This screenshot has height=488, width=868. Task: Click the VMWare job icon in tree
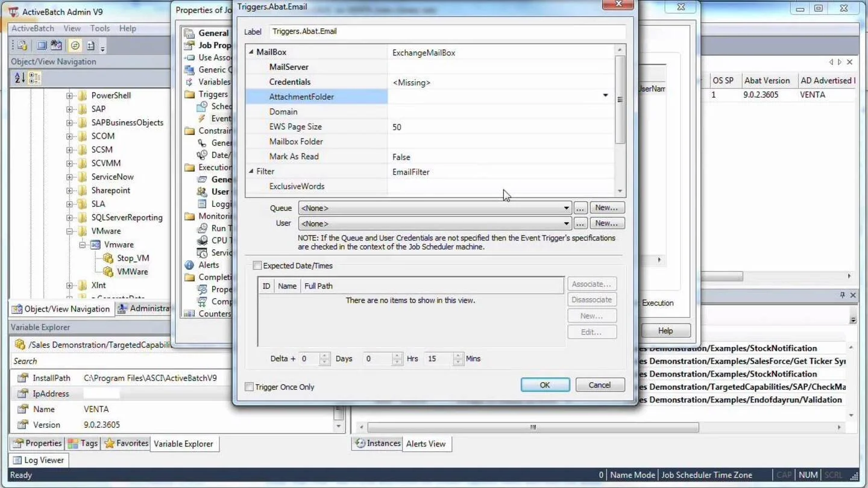(x=108, y=272)
